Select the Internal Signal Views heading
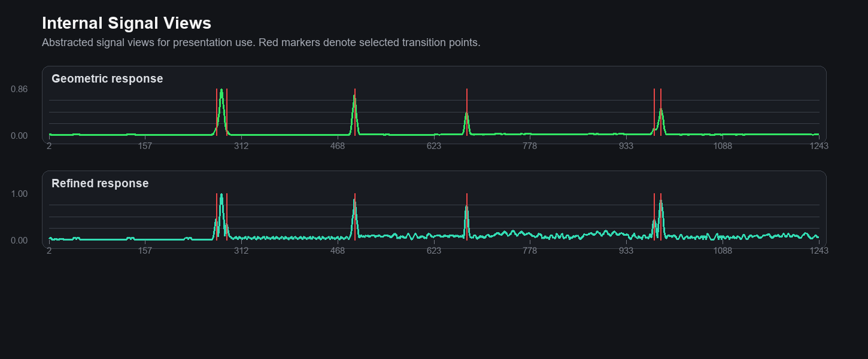868x359 pixels. point(126,23)
